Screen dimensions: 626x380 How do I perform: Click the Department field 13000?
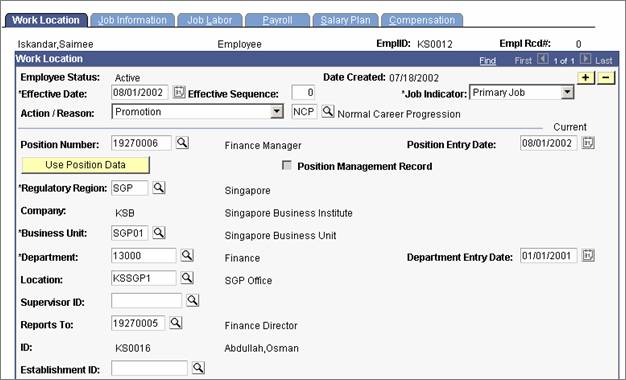(x=144, y=255)
